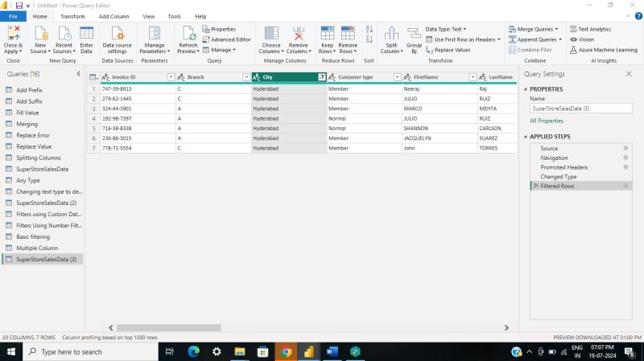Image resolution: width=644 pixels, height=361 pixels.
Task: Open Data source settings
Action: (x=118, y=34)
